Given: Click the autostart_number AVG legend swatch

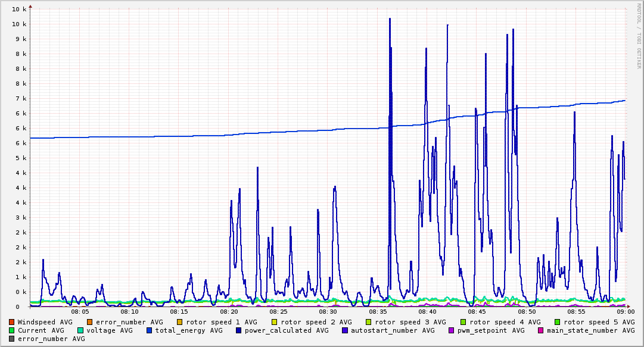Looking at the screenshot, I should coord(345,330).
